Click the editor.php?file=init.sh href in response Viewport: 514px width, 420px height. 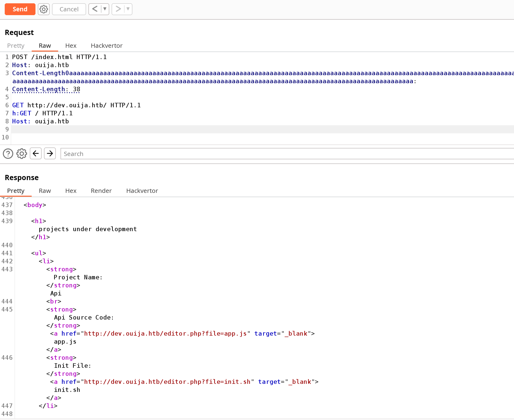pos(167,382)
